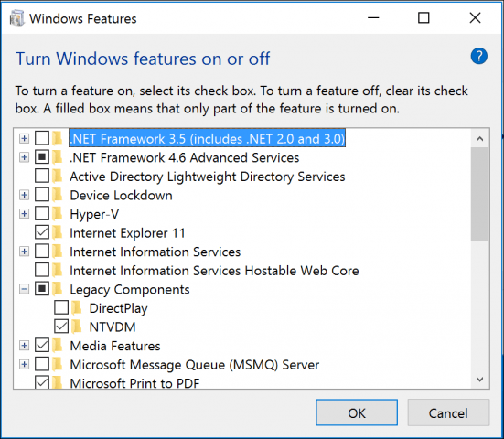Check Active Directory Lightweight Directory Services box
The width and height of the screenshot is (504, 439).
(x=42, y=177)
